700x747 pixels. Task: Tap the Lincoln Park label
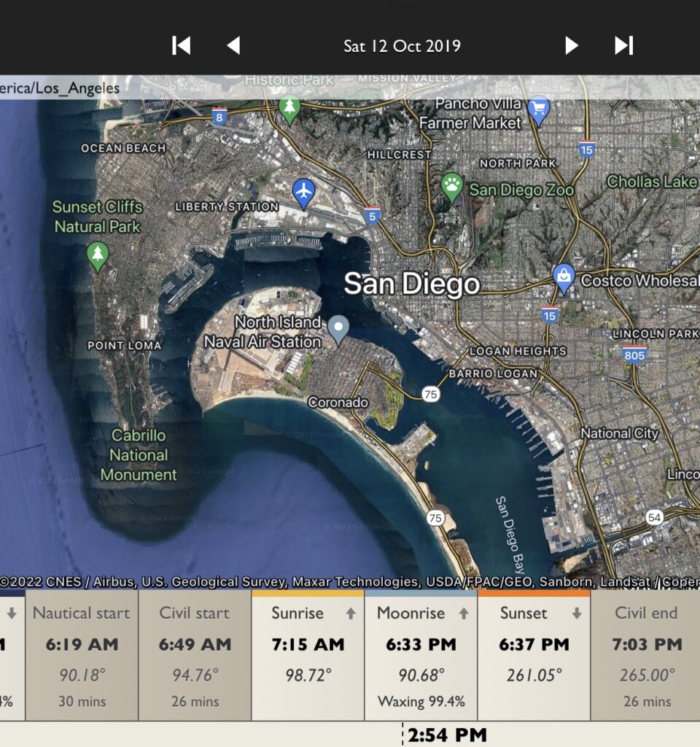tap(656, 334)
